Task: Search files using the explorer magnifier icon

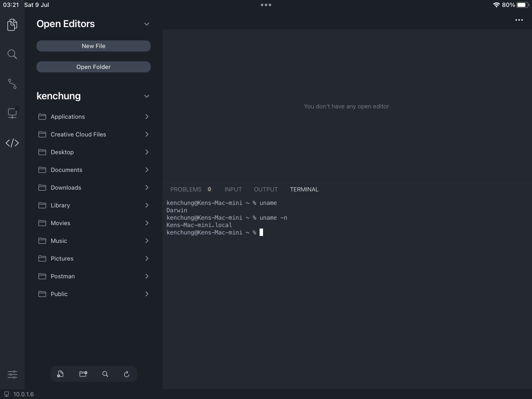Action: 105,374
